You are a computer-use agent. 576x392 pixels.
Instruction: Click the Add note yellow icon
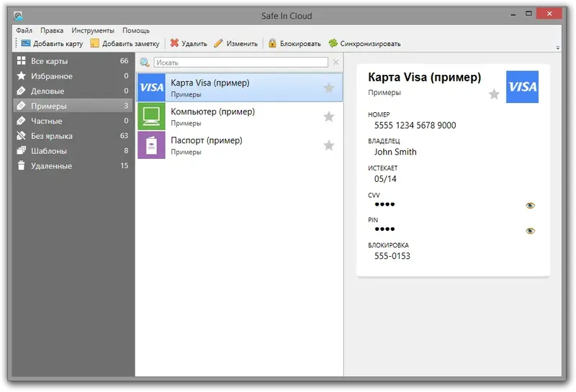[x=95, y=43]
